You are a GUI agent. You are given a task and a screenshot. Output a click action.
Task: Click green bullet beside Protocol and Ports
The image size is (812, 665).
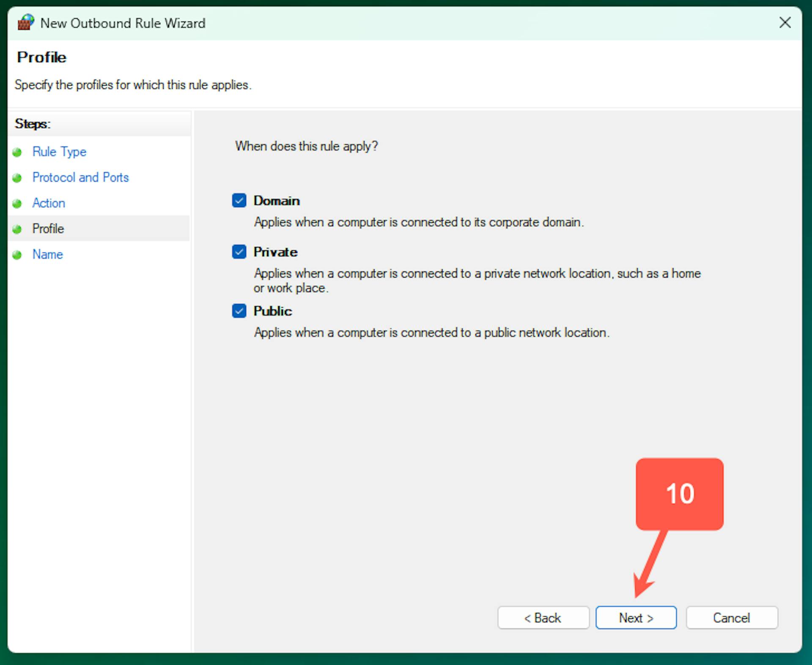pos(17,178)
